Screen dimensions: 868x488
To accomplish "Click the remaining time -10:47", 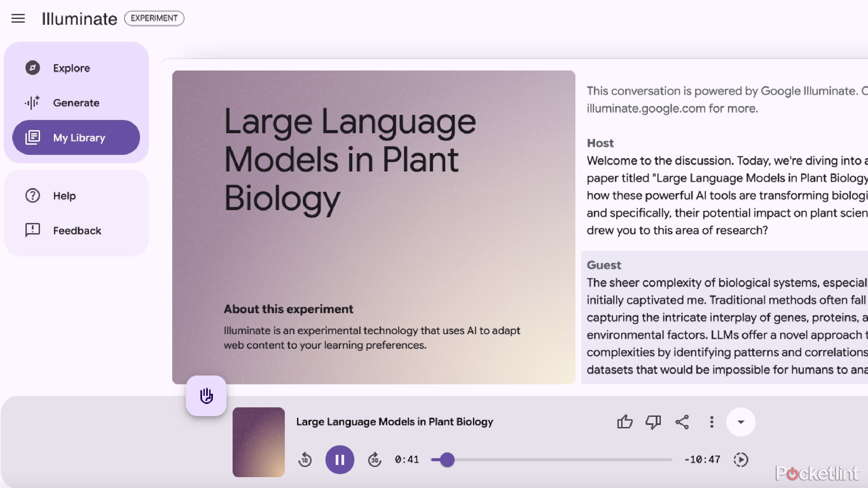I will (x=702, y=460).
